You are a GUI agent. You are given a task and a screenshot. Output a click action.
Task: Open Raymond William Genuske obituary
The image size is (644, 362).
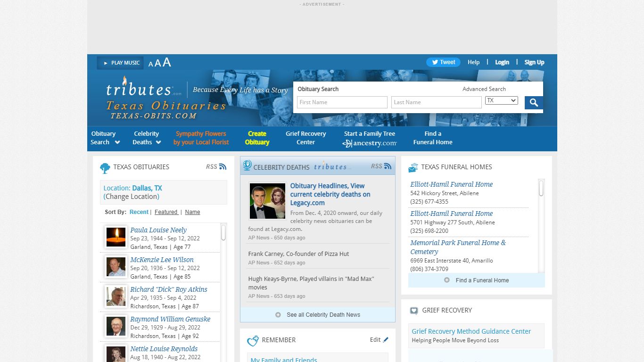click(170, 319)
